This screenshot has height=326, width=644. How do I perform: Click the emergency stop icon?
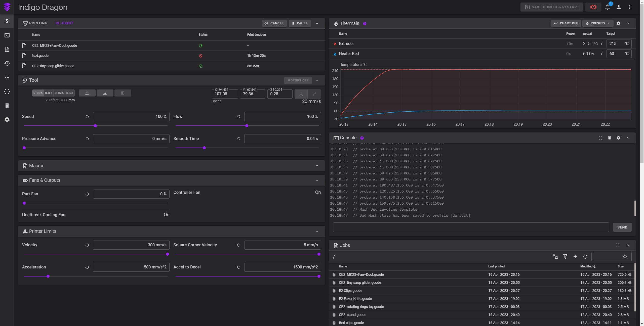(593, 7)
